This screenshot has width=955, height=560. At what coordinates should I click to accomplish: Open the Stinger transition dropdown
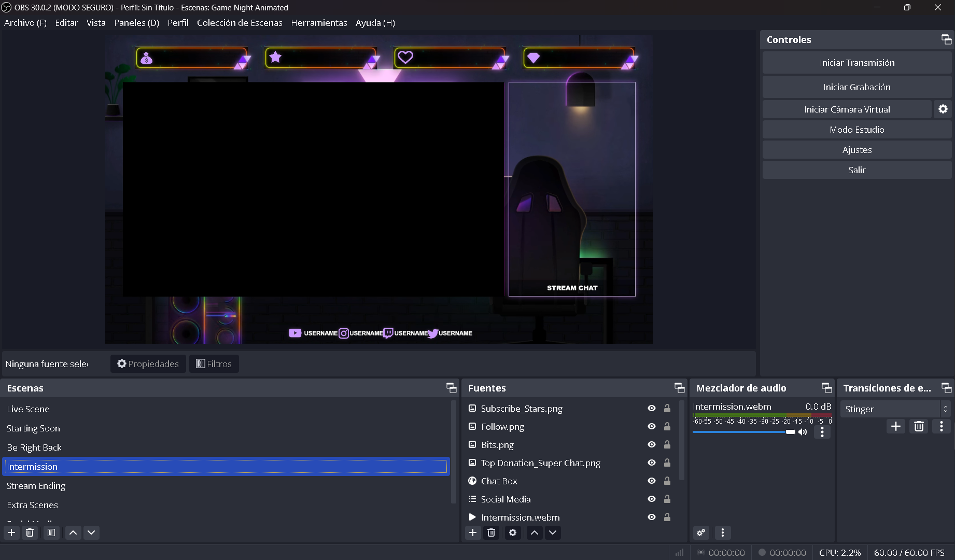[895, 409]
